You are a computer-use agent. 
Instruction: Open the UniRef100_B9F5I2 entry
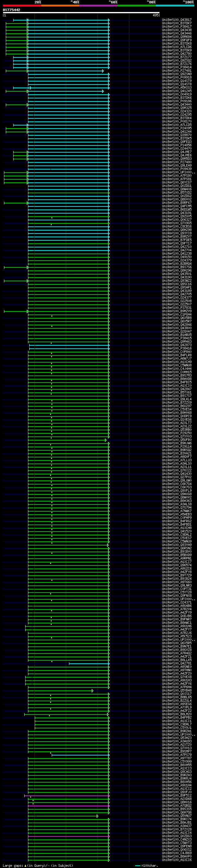[x=177, y=795]
